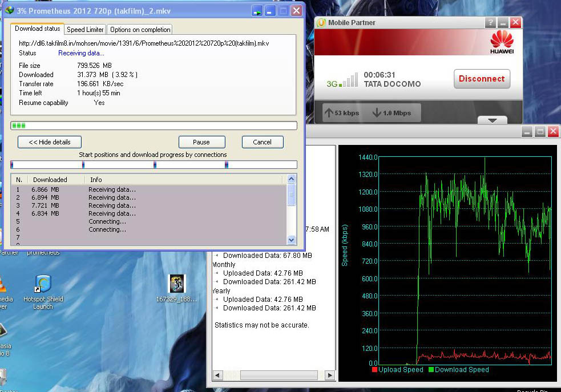561x392 pixels.
Task: Select connection row 5 Connecting
Action: 149,221
